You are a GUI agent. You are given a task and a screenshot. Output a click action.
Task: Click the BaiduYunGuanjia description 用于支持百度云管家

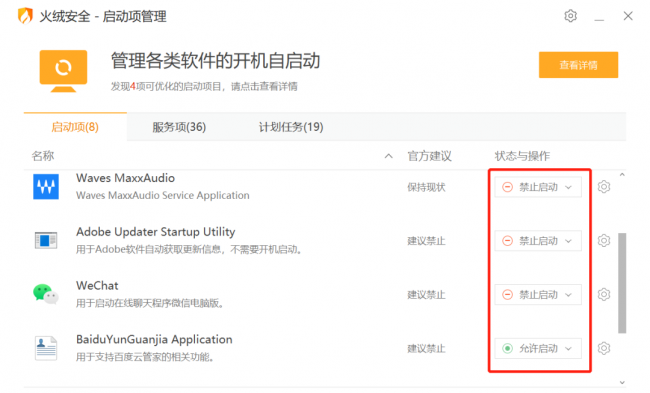pos(145,357)
